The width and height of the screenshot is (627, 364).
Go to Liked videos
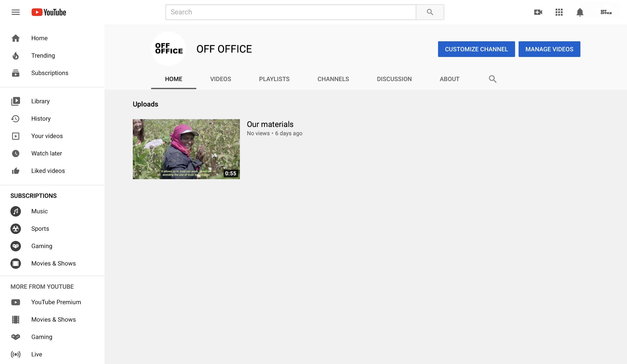click(x=48, y=171)
